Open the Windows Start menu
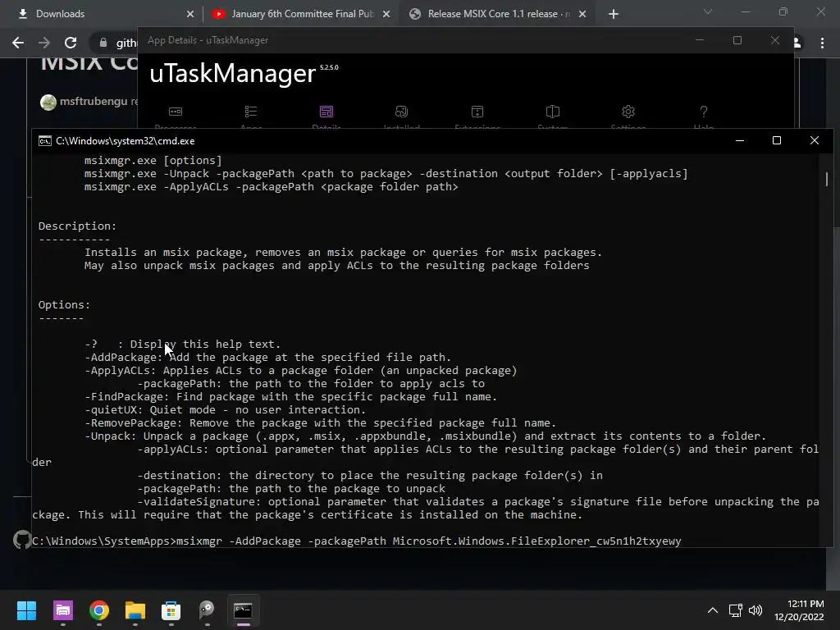Image resolution: width=840 pixels, height=630 pixels. point(26,610)
